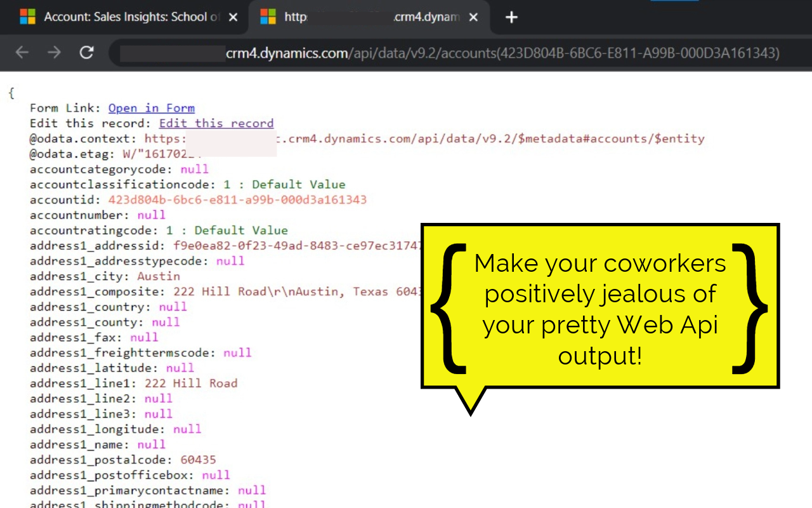
Task: Click the forward navigation arrow
Action: 53,53
